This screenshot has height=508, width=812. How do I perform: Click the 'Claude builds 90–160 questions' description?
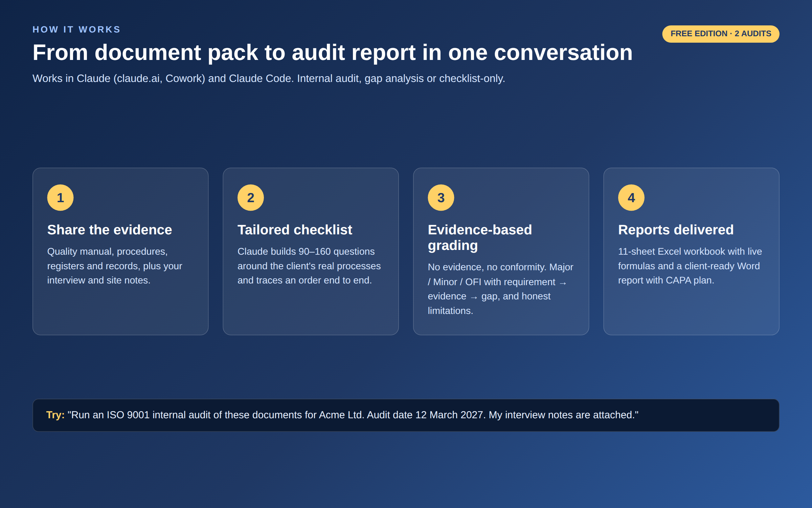point(309,266)
